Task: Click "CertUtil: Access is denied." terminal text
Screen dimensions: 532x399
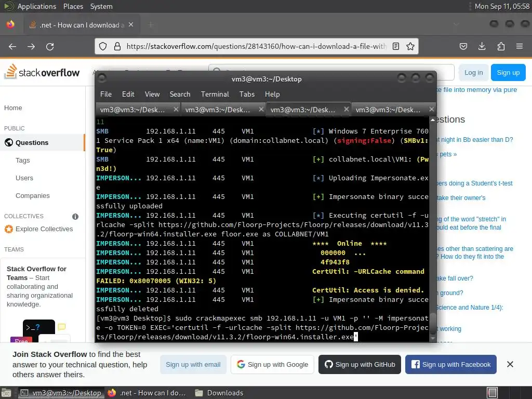Action: tap(368, 290)
